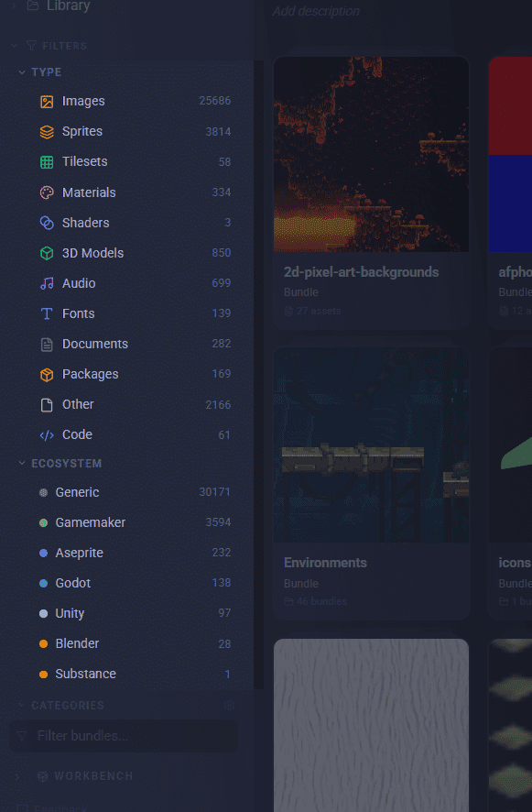Click the sidebar vertical scrollbar

(x=259, y=375)
